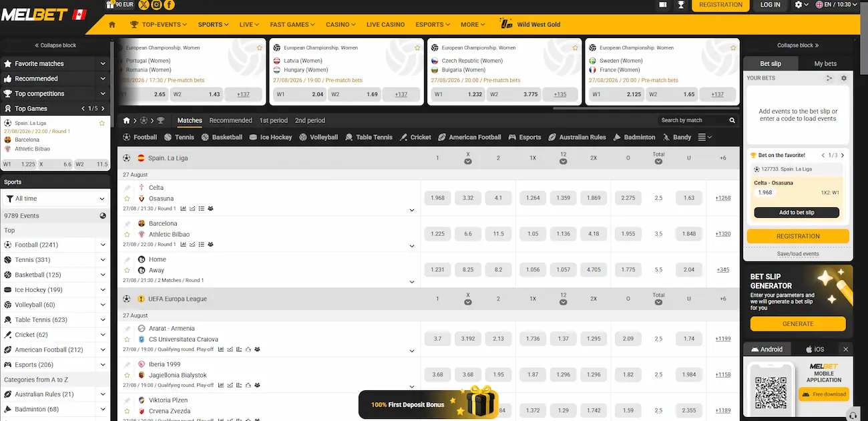Open the list icon for Celta - Osasuna

tap(201, 208)
